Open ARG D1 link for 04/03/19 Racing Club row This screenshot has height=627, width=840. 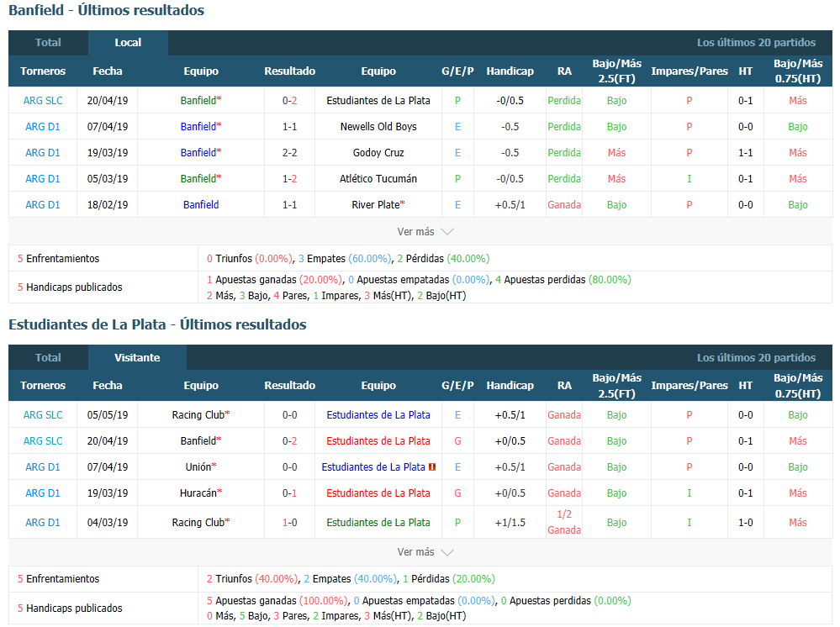click(x=43, y=523)
